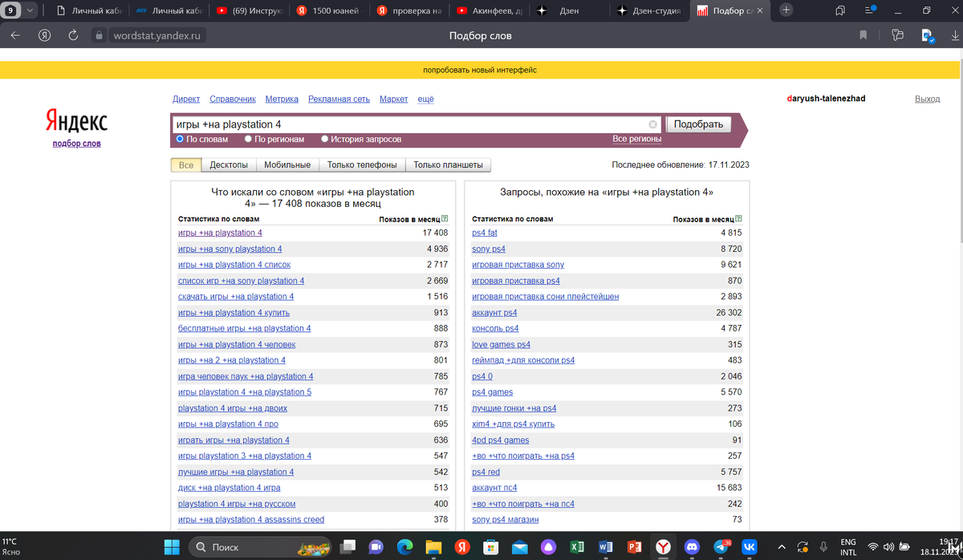Viewport: 963px width, 560px height.
Task: Click query игра человек паук +на playstation 4
Action: click(246, 376)
